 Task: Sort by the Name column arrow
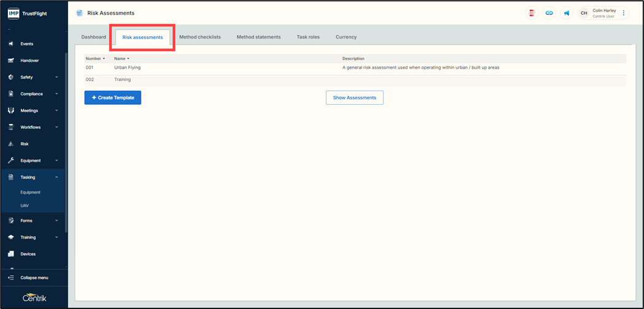point(128,59)
